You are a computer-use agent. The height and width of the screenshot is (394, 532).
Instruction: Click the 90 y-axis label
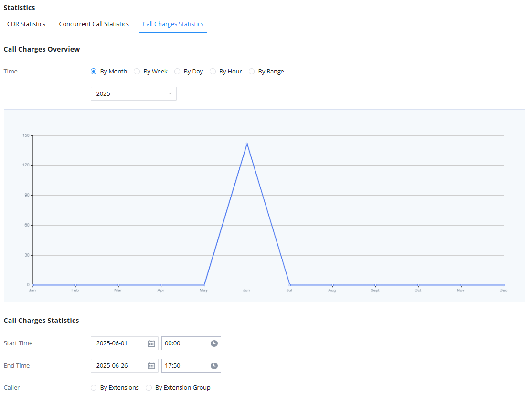pos(27,195)
